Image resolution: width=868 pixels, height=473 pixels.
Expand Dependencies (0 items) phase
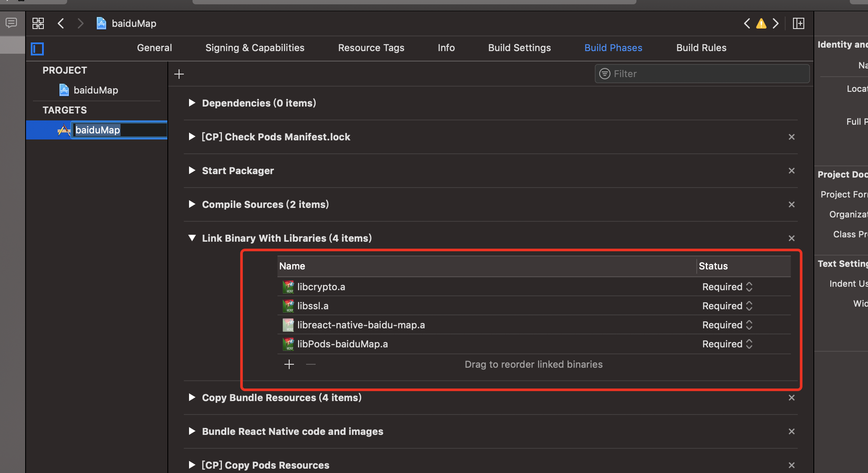(192, 103)
